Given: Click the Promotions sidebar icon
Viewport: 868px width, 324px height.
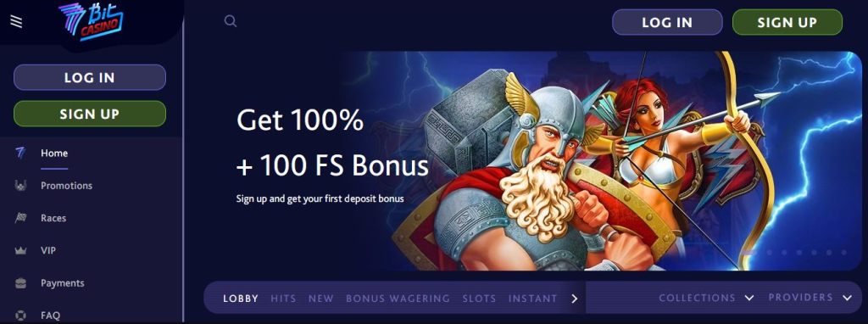Looking at the screenshot, I should pyautogui.click(x=20, y=186).
